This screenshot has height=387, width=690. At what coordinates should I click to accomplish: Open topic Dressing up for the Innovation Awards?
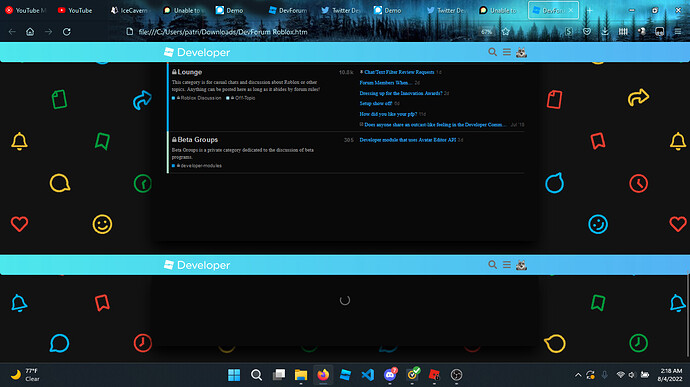(401, 93)
